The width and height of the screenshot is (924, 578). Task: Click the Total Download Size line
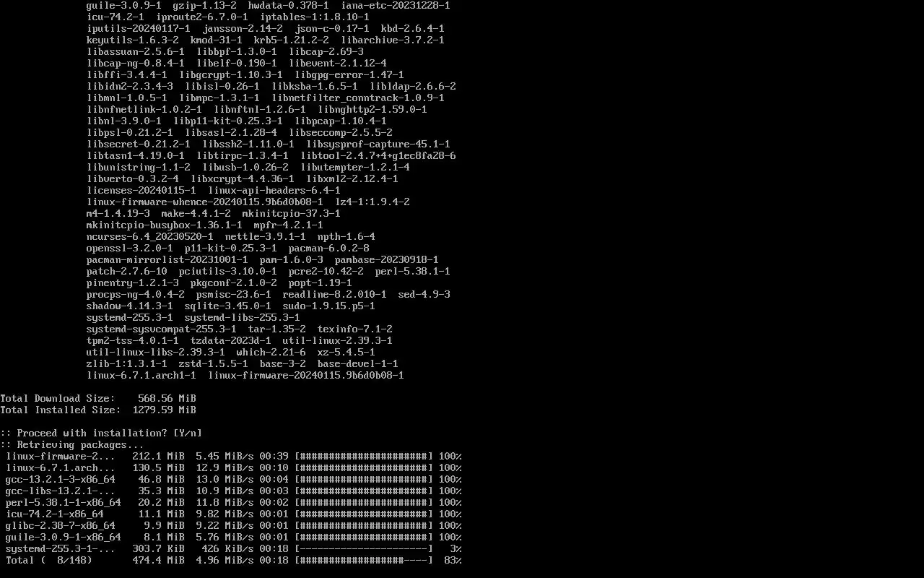click(98, 399)
